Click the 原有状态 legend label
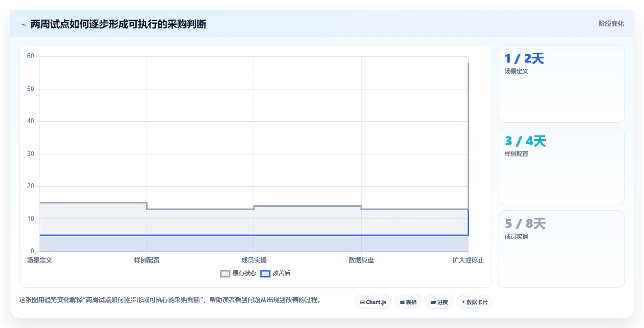Screen dimensions: 644x328 [x=244, y=273]
